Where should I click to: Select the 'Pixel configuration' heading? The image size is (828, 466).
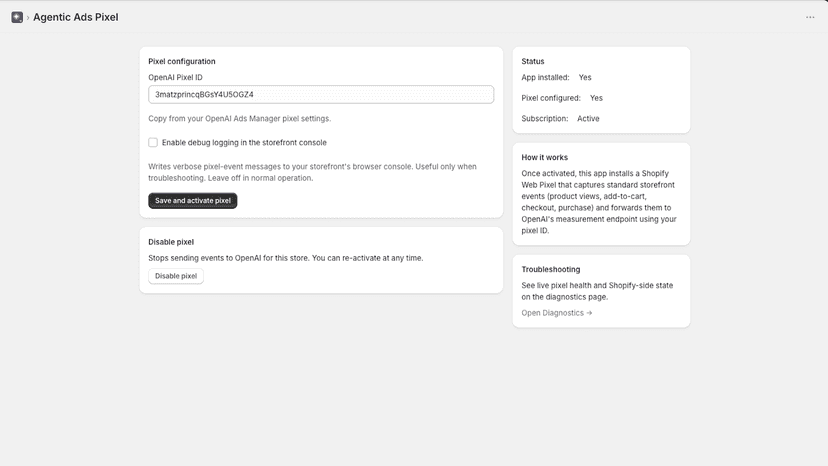pyautogui.click(x=182, y=61)
